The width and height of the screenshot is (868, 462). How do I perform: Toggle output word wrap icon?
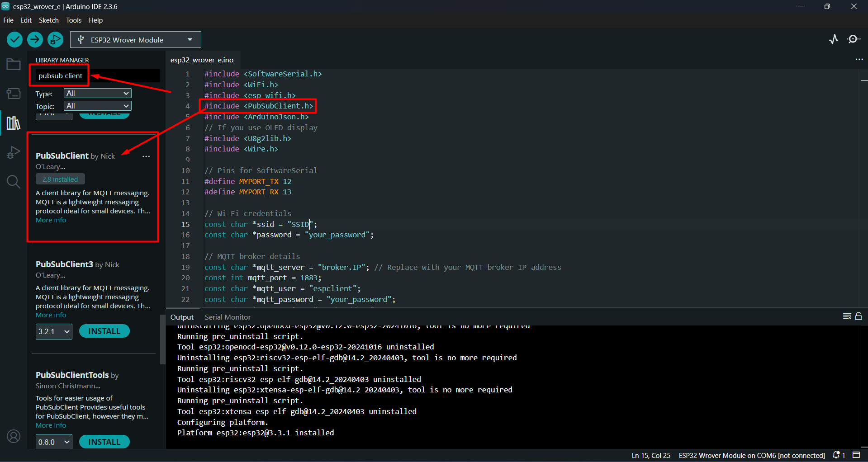847,316
